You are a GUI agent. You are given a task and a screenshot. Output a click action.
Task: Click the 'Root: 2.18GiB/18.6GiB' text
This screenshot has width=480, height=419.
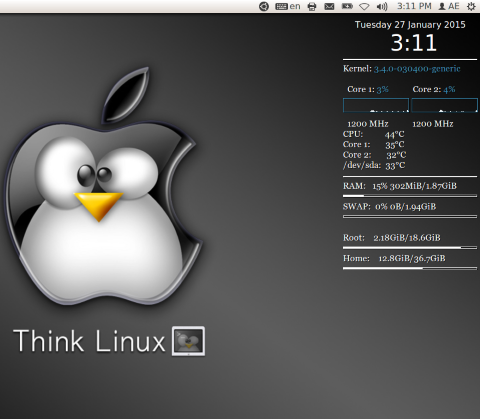[x=392, y=238]
